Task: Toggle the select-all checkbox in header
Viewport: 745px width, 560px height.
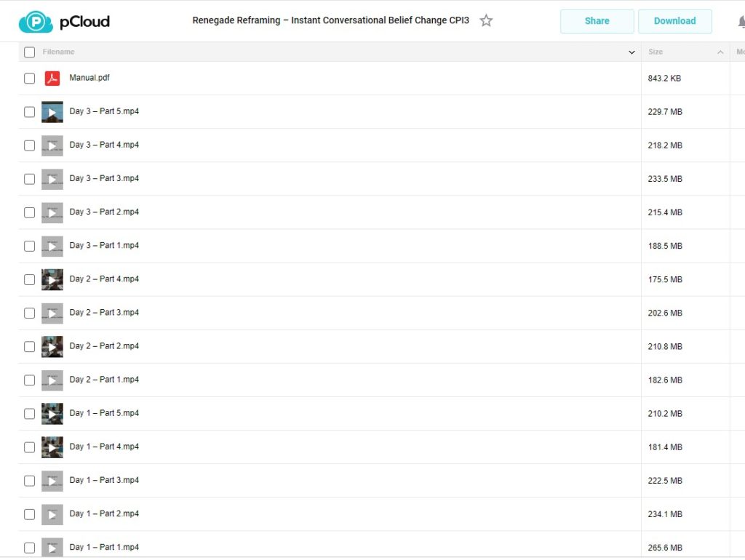Action: pos(29,52)
